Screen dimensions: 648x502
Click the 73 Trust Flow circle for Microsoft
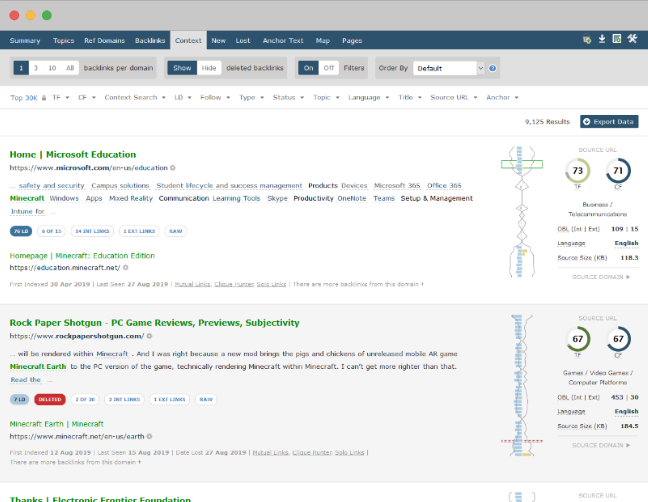[x=577, y=171]
